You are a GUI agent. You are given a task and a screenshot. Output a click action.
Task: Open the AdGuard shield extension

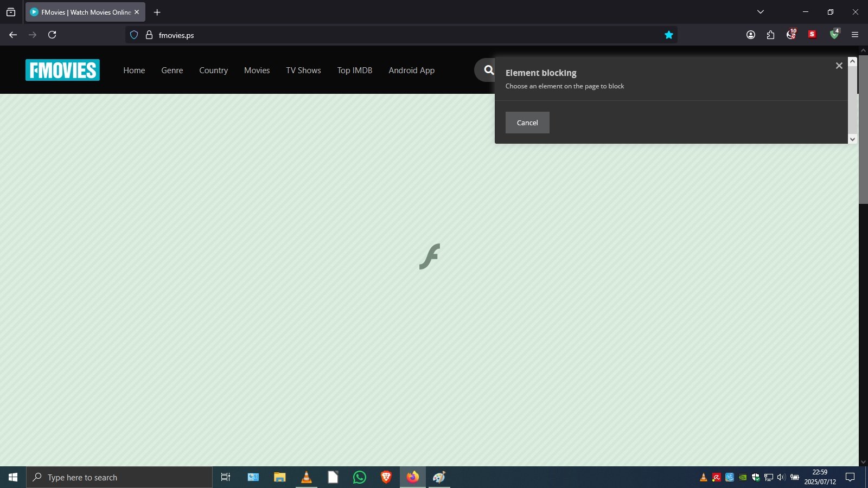point(834,34)
